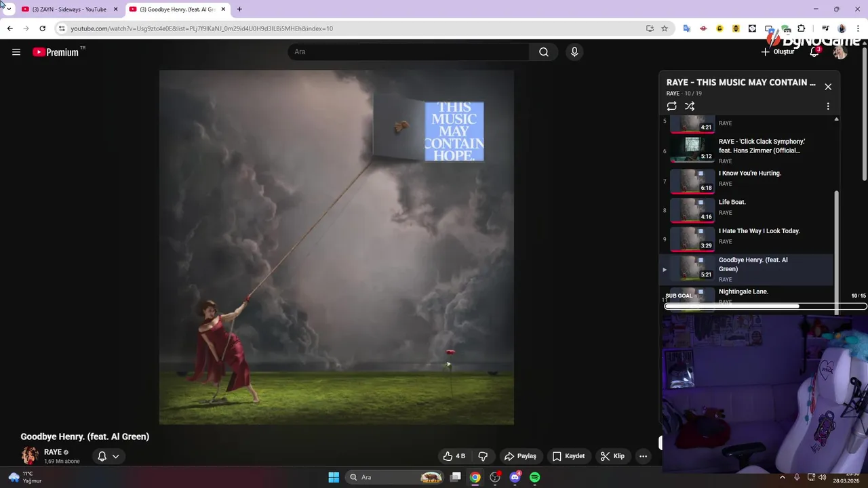Open Discord from the taskbar
The width and height of the screenshot is (868, 488).
point(515,477)
